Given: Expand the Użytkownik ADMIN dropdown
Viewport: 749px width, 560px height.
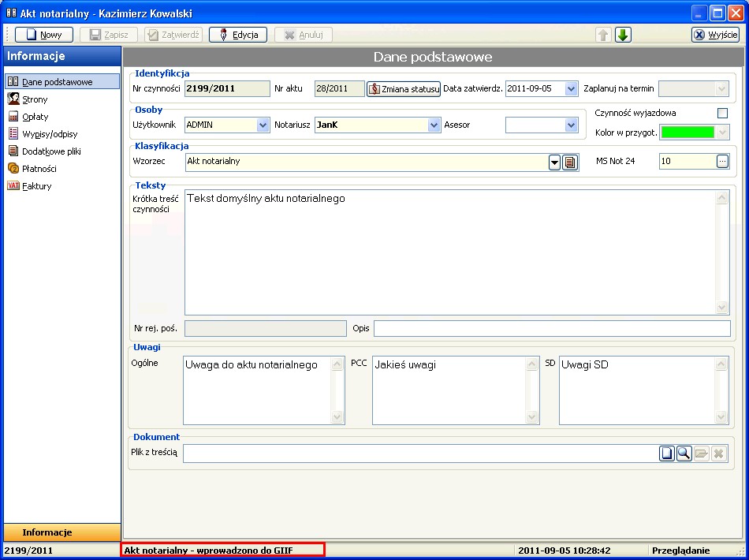Looking at the screenshot, I should coord(263,125).
